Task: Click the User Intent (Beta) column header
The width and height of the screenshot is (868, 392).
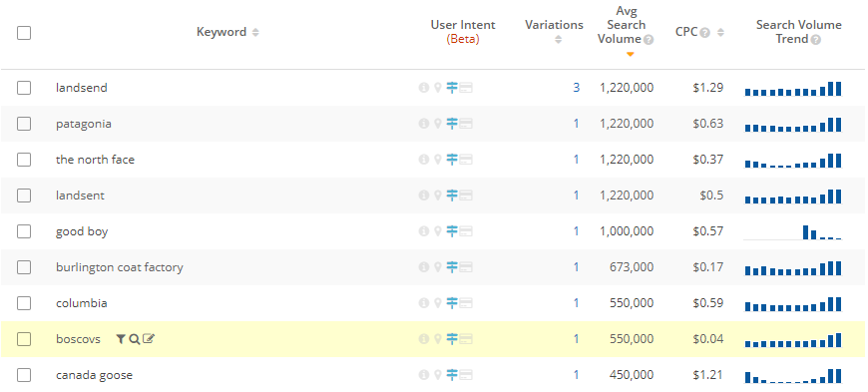Action: tap(463, 32)
